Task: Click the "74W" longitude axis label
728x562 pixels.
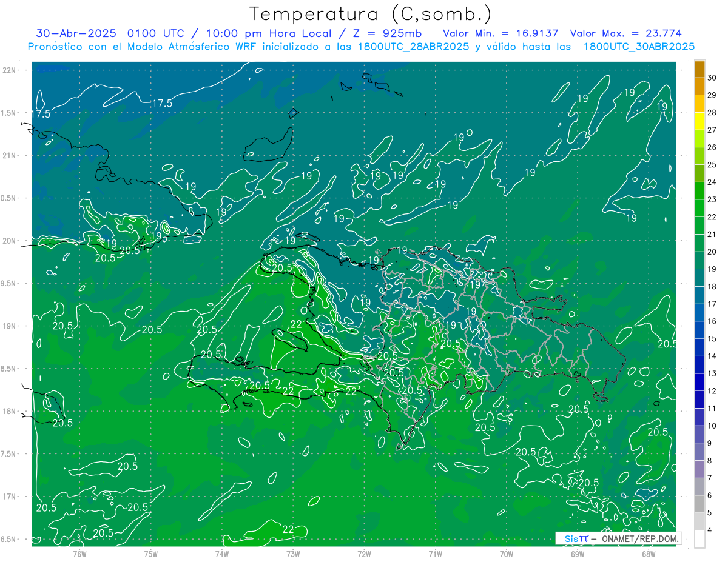Action: [222, 554]
